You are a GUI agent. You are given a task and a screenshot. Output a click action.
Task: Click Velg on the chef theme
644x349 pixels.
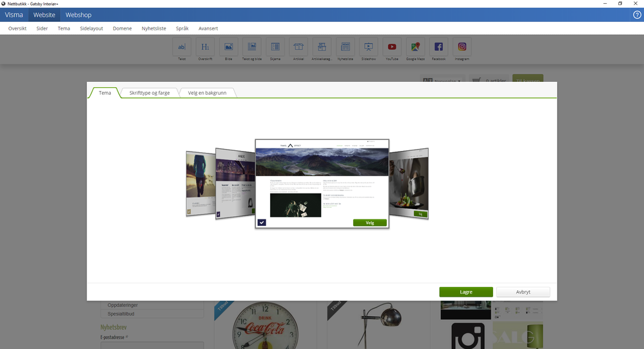click(420, 214)
